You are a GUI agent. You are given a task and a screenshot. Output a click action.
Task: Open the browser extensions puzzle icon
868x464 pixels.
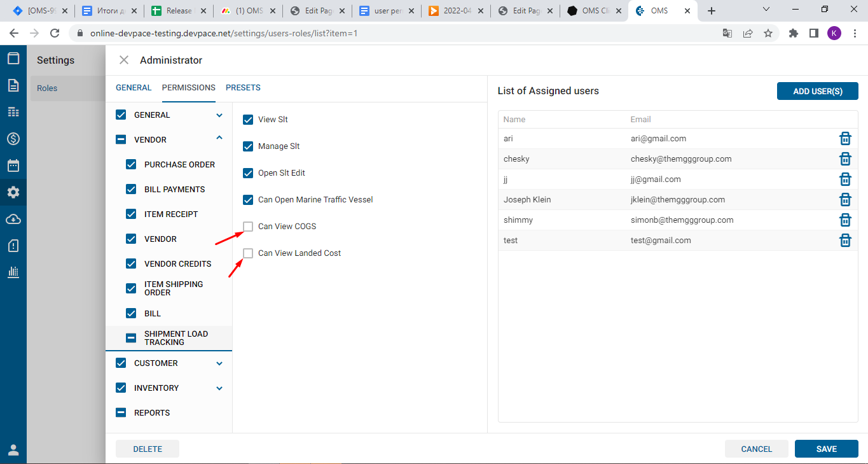click(793, 33)
